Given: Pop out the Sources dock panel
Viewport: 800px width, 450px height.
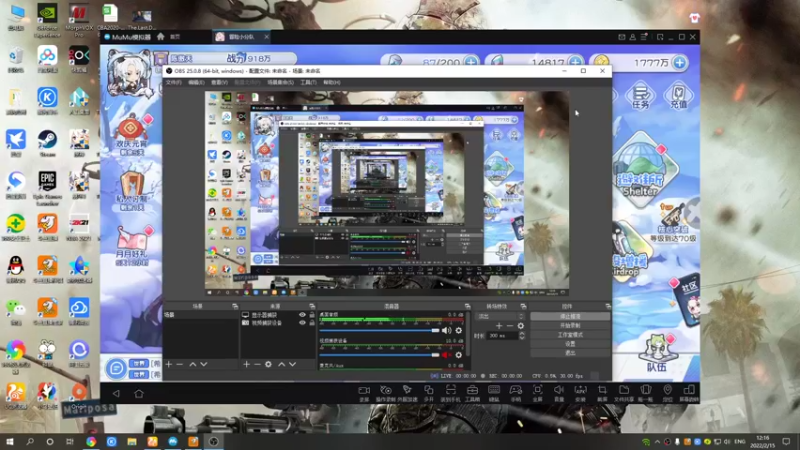Looking at the screenshot, I should [312, 306].
